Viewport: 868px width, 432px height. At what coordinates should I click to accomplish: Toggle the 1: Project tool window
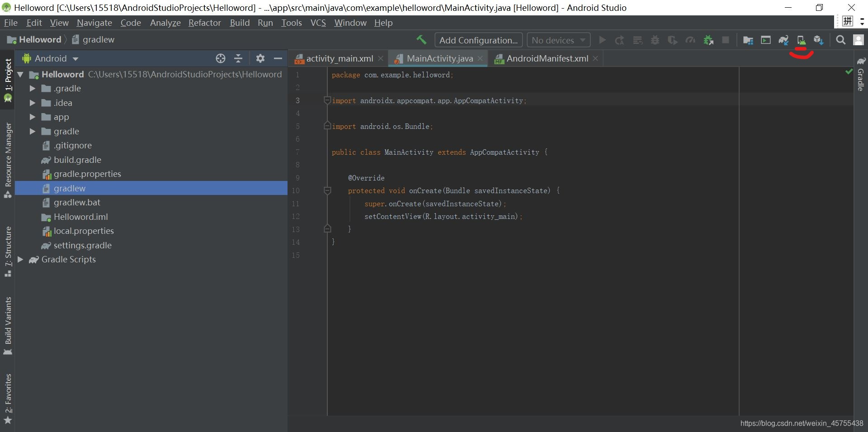click(x=8, y=80)
